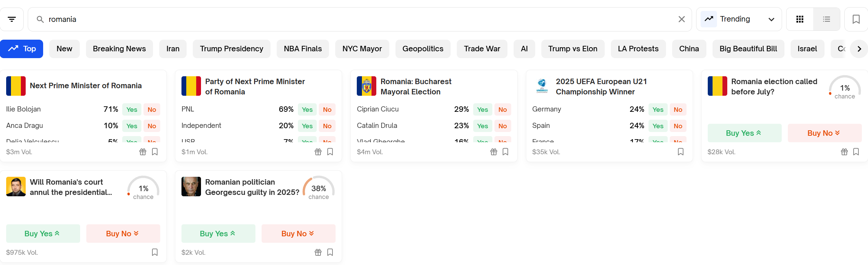Image resolution: width=868 pixels, height=265 pixels.
Task: Open the Trending sort dropdown
Action: click(739, 19)
